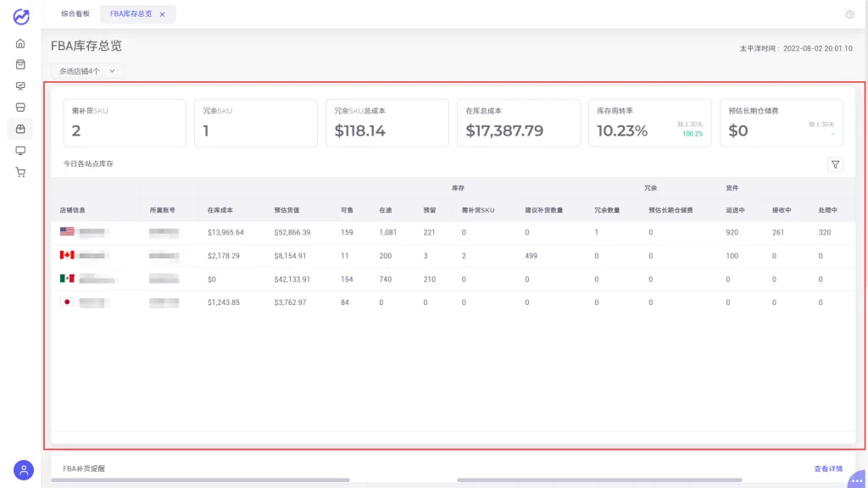Click the left horizontal scrollbar
The image size is (868, 488).
pos(200,480)
